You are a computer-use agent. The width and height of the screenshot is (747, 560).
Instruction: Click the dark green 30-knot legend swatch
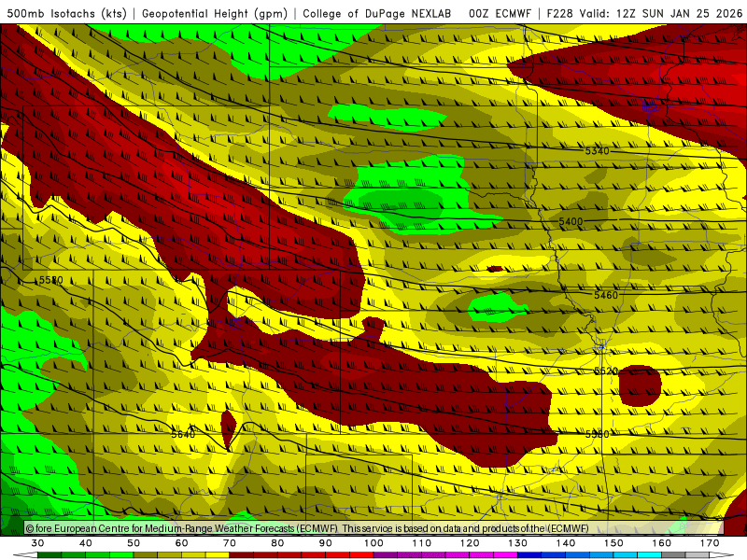49,555
